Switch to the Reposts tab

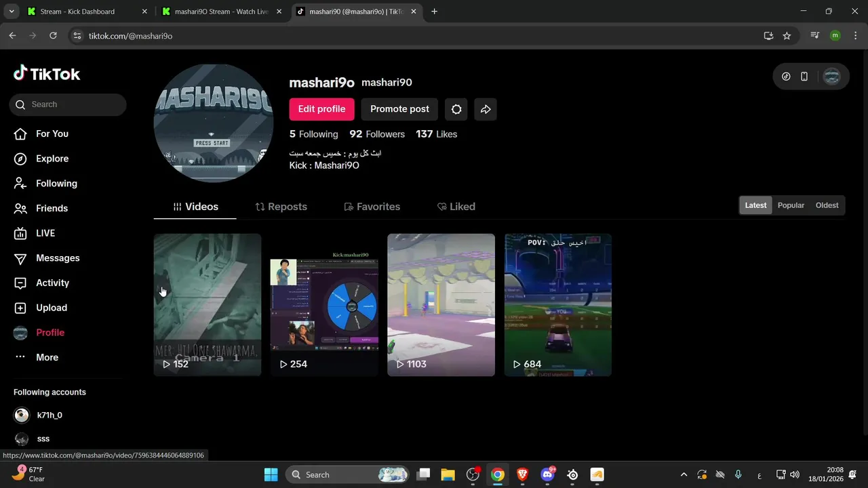click(281, 207)
